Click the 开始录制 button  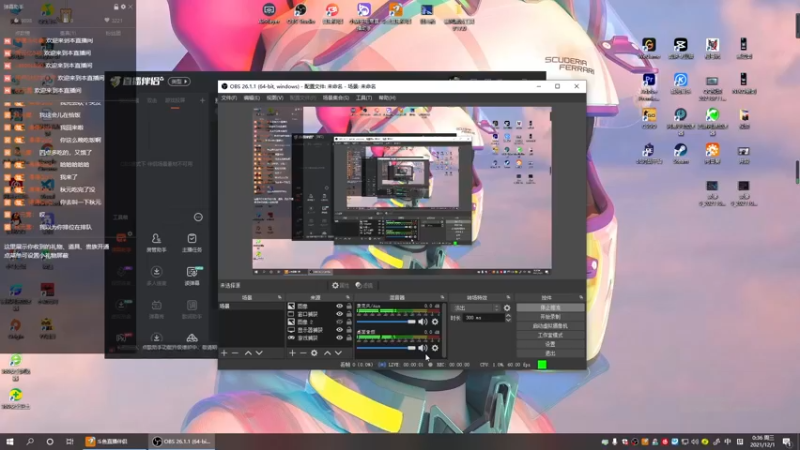coord(550,317)
